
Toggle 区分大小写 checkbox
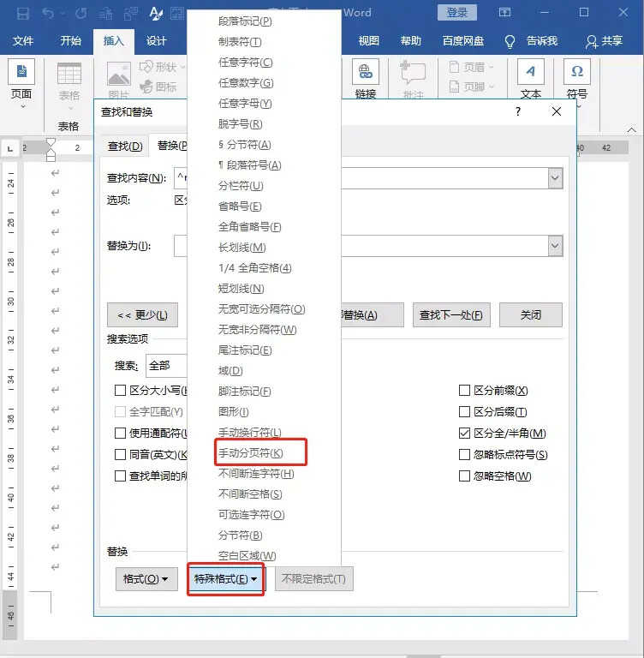[120, 391]
